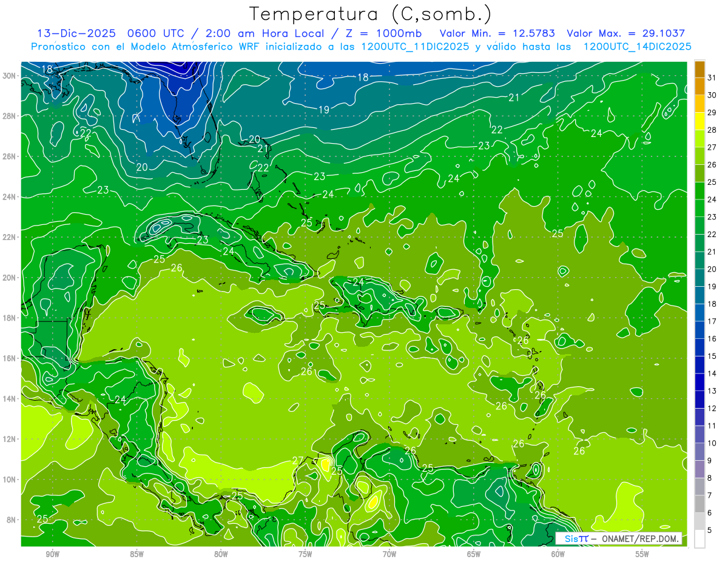Click the color scale label 15
Image resolution: width=728 pixels, height=562 pixels.
(712, 356)
